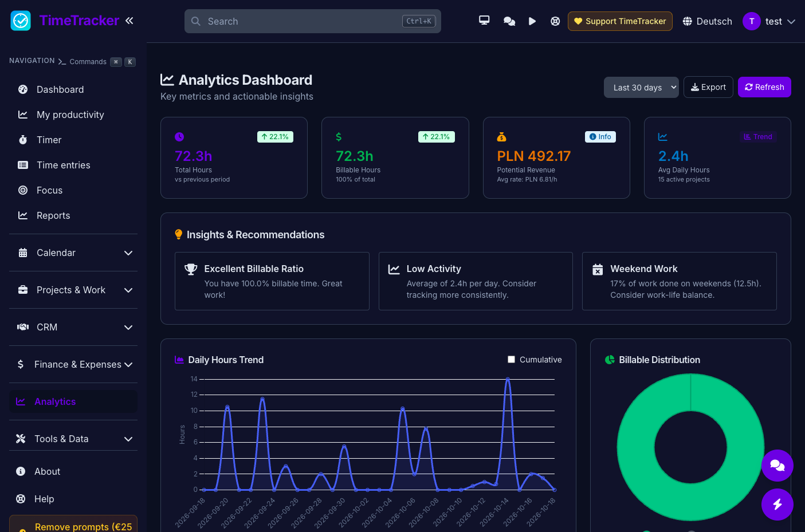Open Commands palette shortcut link
Image resolution: width=805 pixels, height=532 pixels.
96,62
